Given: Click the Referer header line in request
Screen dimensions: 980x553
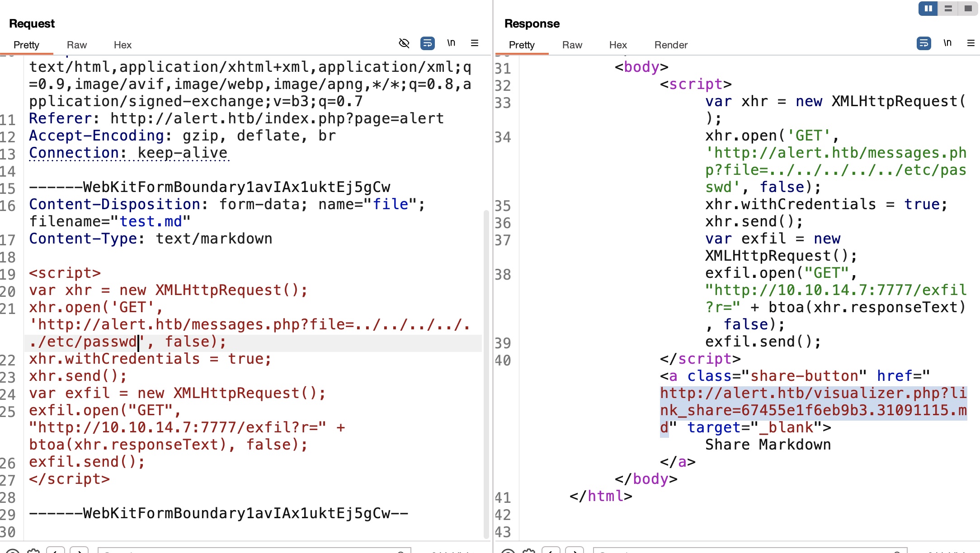Looking at the screenshot, I should point(236,119).
